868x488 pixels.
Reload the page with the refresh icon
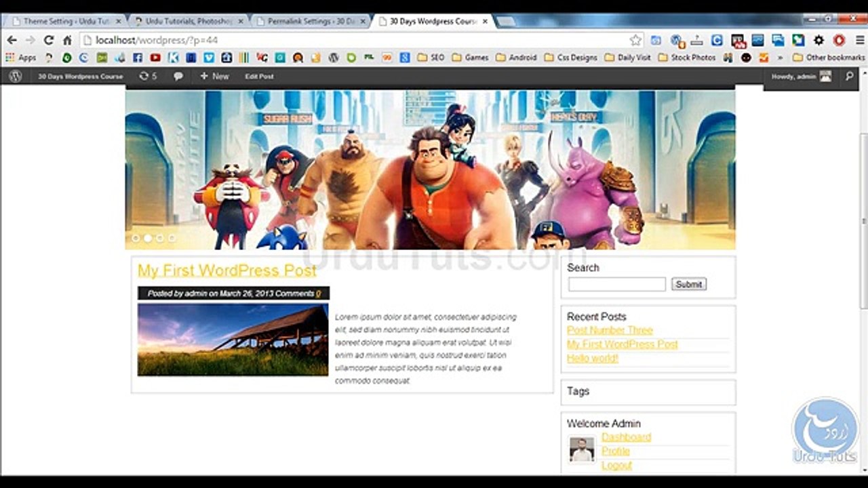48,40
